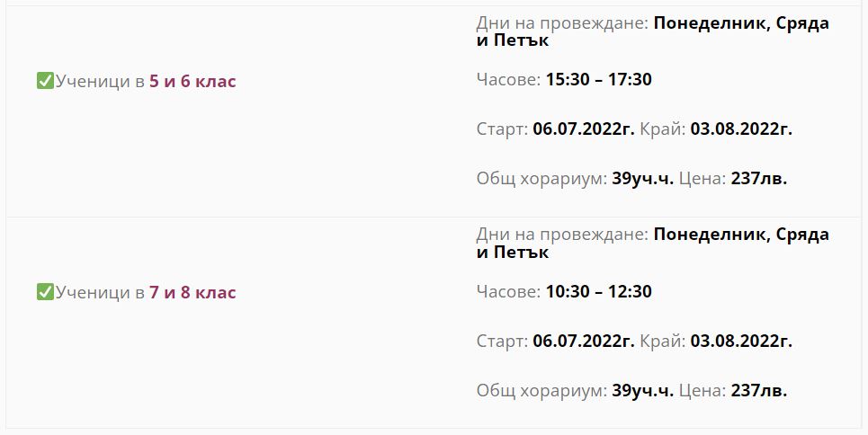Viewport: 868px width, 435px height.
Task: Click the 'Ученици в' label in the first row
Action: (x=100, y=82)
